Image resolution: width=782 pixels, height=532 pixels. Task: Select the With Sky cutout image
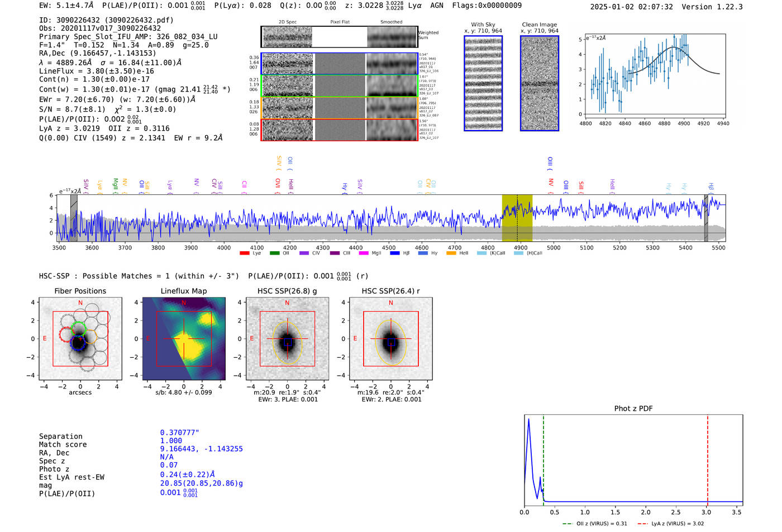point(483,84)
